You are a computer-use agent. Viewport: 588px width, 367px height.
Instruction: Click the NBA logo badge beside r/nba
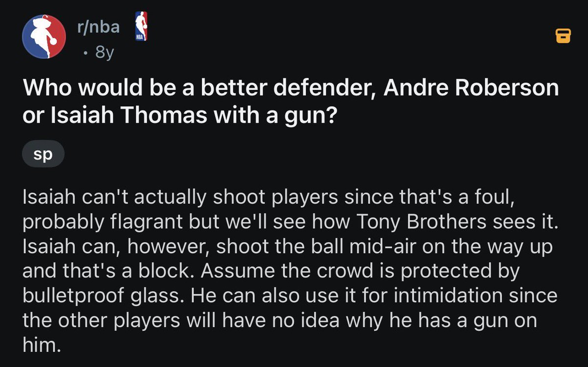(x=141, y=26)
